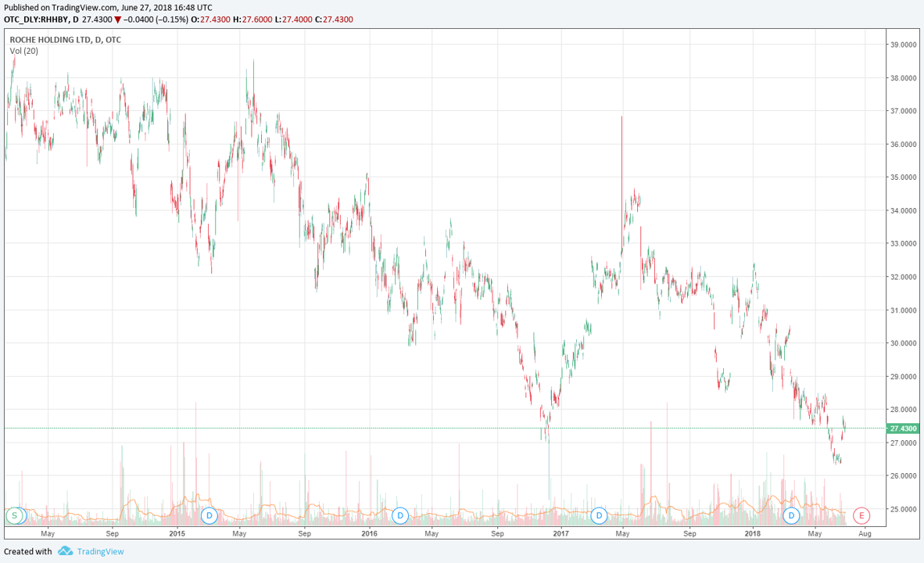Click the OTC_DLY:RHHBY ticker symbol

36,20
